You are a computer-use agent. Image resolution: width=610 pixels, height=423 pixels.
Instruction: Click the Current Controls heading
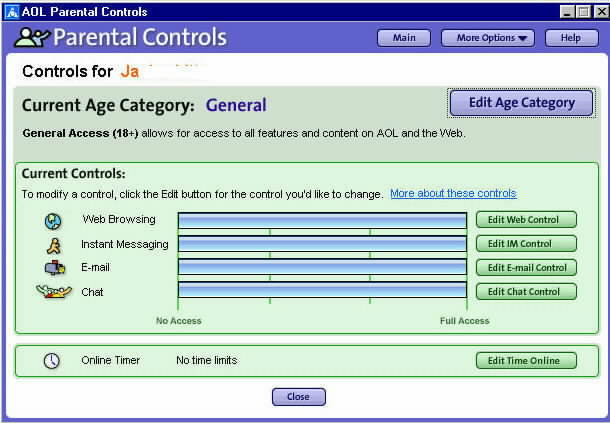pyautogui.click(x=74, y=174)
